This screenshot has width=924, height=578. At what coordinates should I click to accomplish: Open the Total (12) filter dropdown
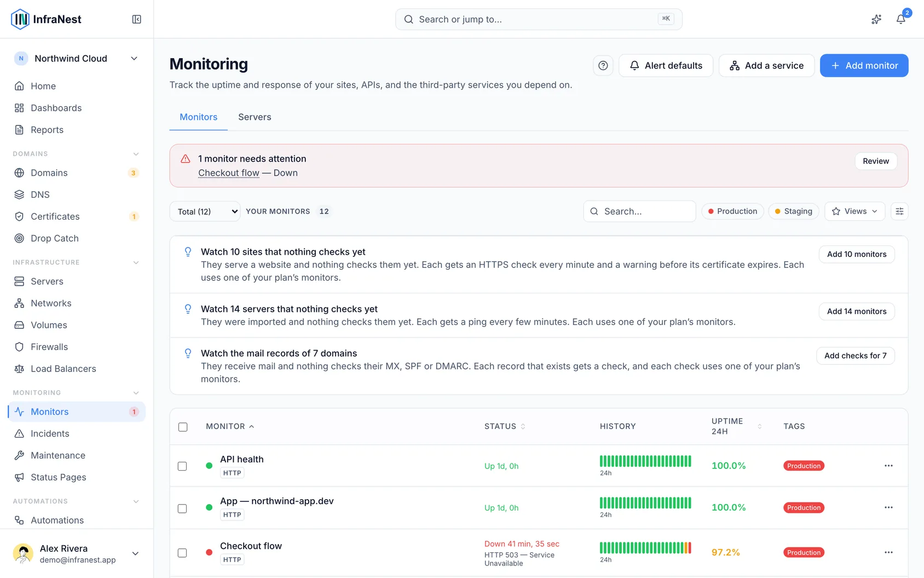click(205, 211)
